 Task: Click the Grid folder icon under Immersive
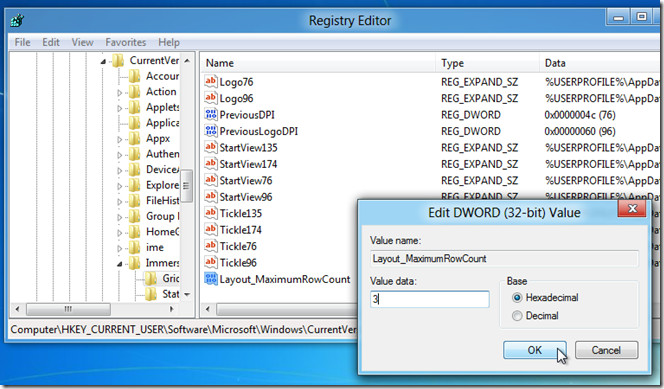pos(151,279)
